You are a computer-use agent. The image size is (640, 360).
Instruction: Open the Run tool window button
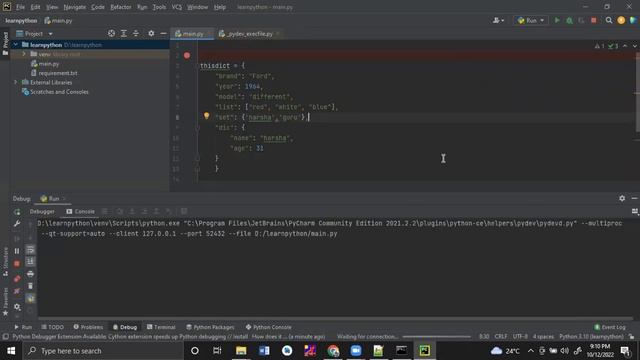[x=23, y=327]
